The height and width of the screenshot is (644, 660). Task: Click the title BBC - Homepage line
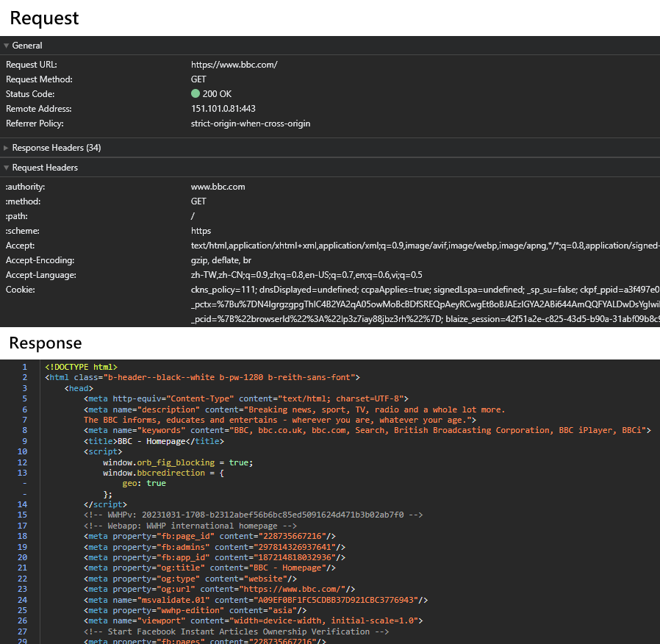[x=154, y=441]
